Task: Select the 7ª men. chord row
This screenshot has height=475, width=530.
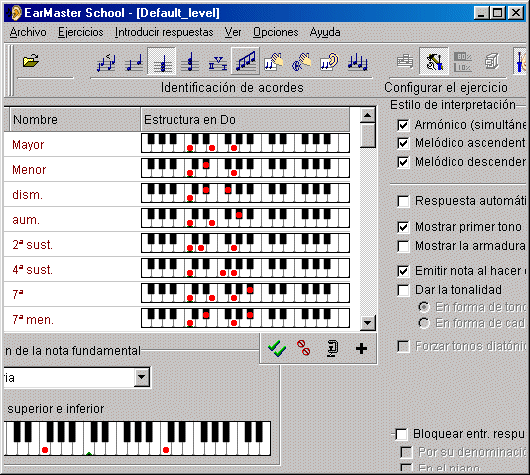Action: click(177, 319)
